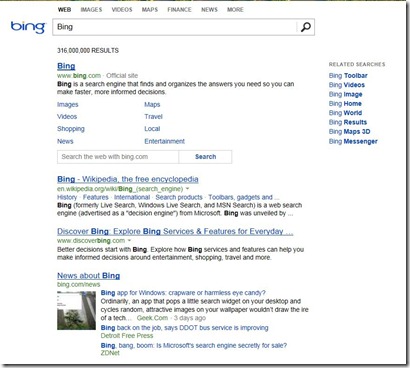Click the 'Search the web with bing.com' field
Screen dimensions: 410x368
point(118,157)
